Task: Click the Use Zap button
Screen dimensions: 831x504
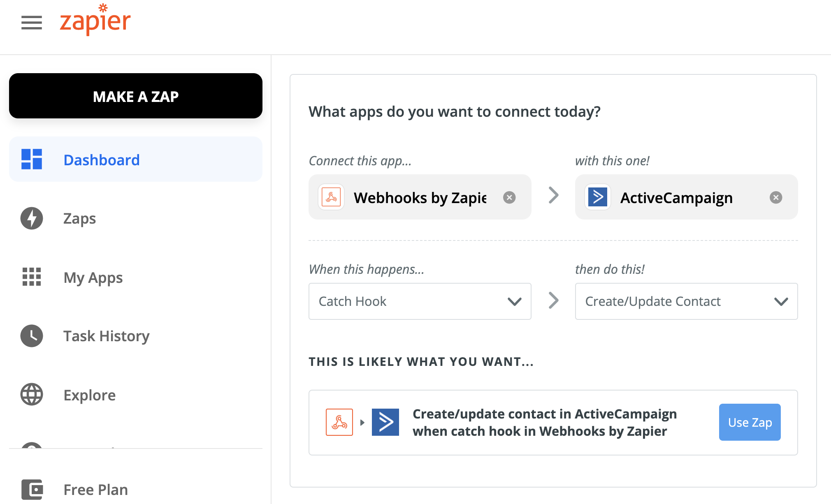Action: coord(750,422)
